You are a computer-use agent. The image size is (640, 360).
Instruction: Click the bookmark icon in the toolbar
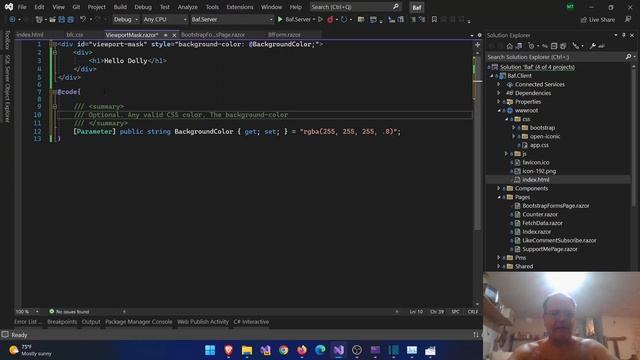(x=434, y=19)
